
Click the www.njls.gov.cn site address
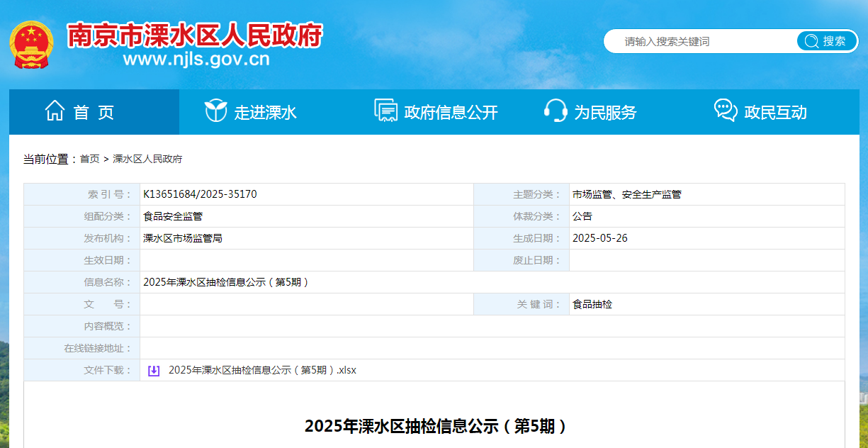click(196, 59)
